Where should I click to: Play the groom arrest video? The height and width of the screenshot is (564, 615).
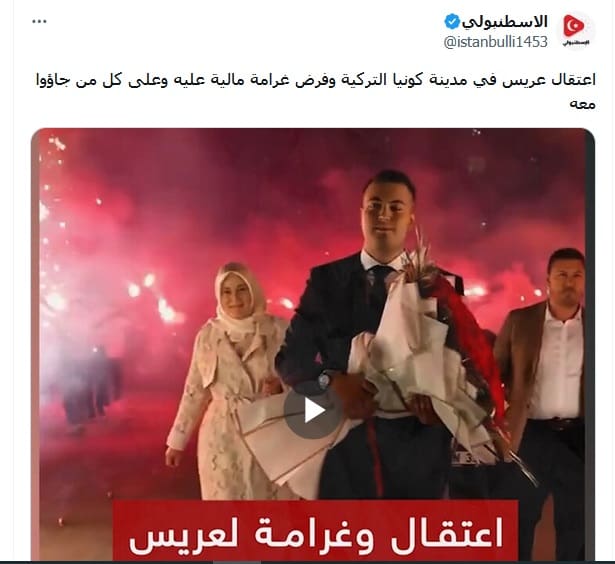coord(313,410)
